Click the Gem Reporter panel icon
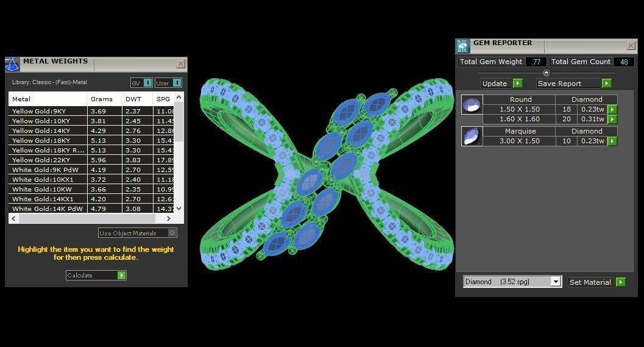 click(x=462, y=46)
